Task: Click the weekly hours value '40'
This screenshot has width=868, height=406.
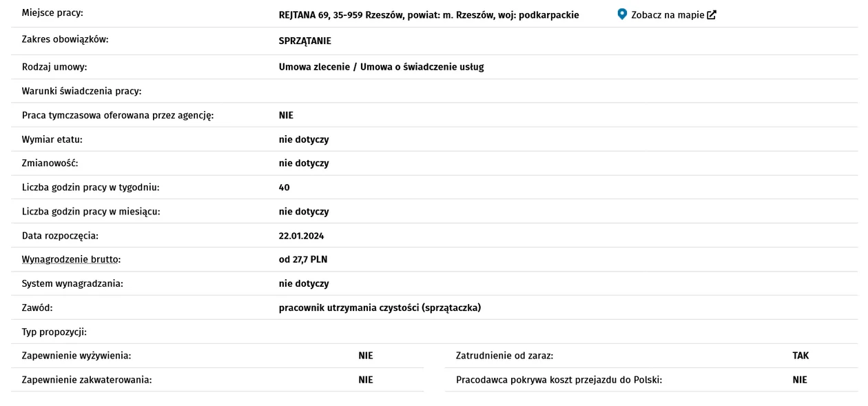Action: click(x=285, y=187)
